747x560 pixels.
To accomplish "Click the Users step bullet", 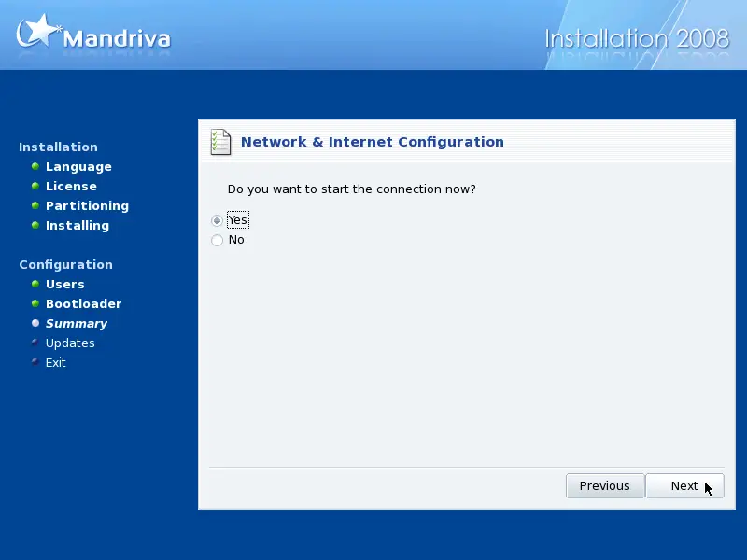I will pyautogui.click(x=35, y=284).
